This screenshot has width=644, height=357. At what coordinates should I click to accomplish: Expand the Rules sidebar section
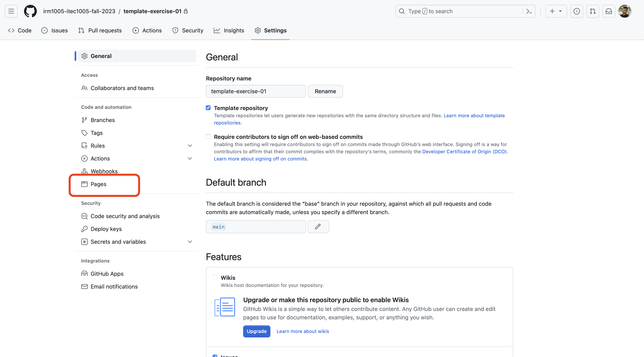coord(190,145)
